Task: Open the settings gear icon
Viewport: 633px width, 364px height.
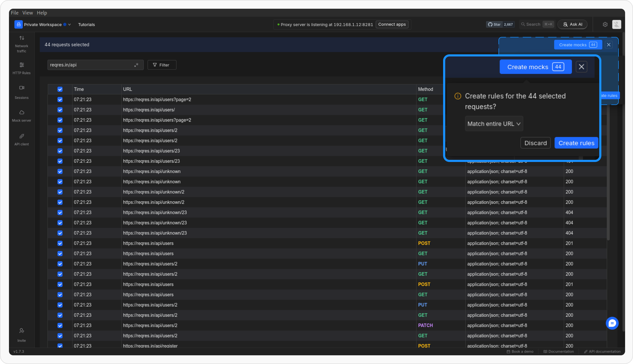Action: [x=605, y=25]
